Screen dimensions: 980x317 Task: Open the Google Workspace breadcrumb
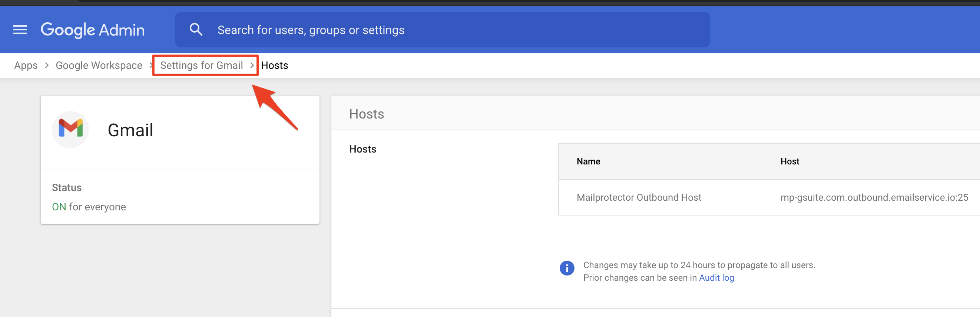click(x=99, y=66)
